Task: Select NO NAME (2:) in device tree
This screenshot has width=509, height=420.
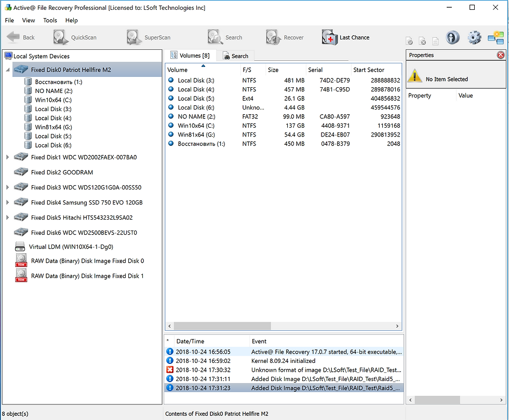Action: [53, 91]
